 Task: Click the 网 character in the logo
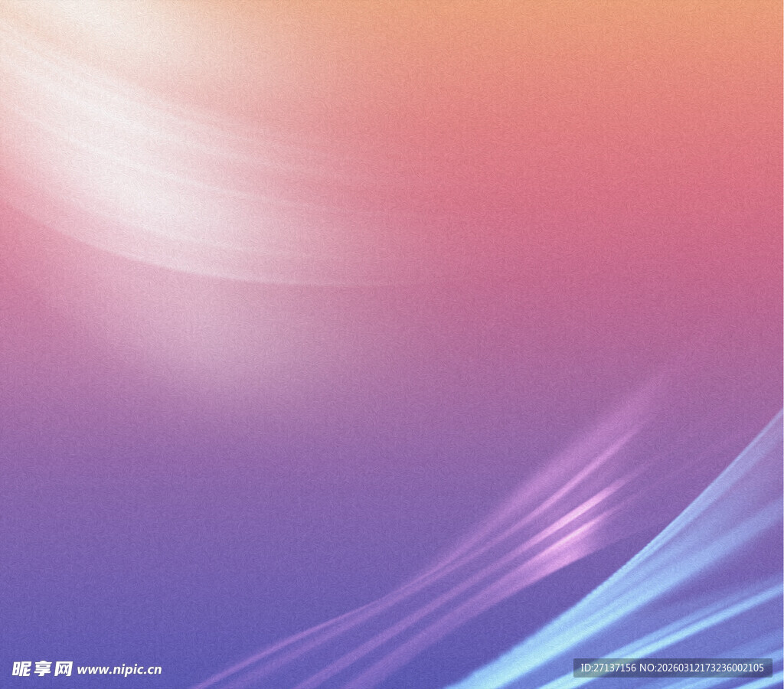pos(63,668)
